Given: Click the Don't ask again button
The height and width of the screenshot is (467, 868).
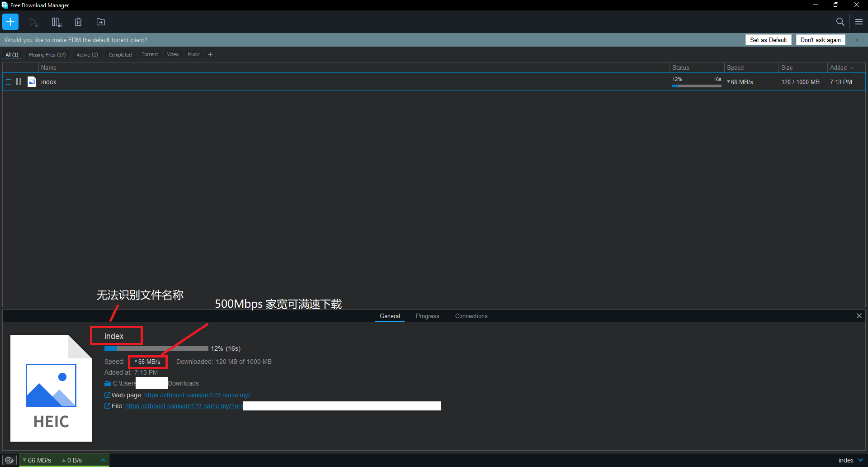Looking at the screenshot, I should click(821, 40).
